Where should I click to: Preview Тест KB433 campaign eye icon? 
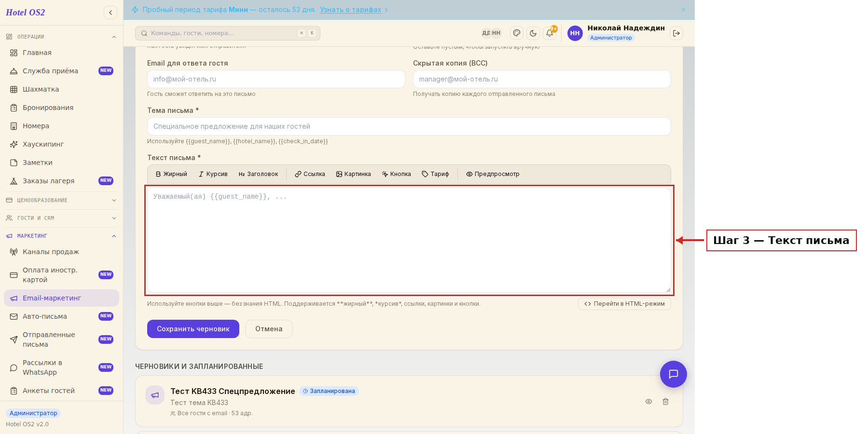tap(648, 401)
